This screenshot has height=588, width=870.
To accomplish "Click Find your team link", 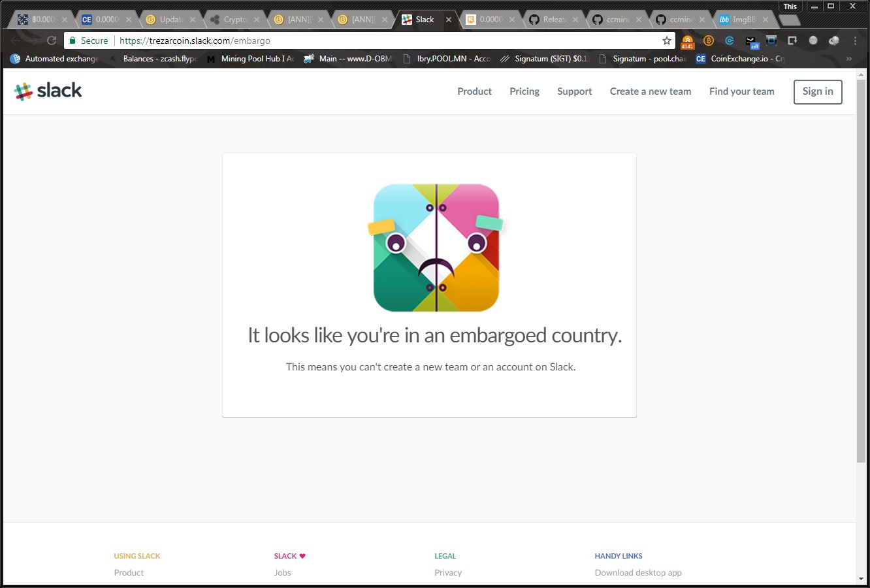I will tap(742, 91).
